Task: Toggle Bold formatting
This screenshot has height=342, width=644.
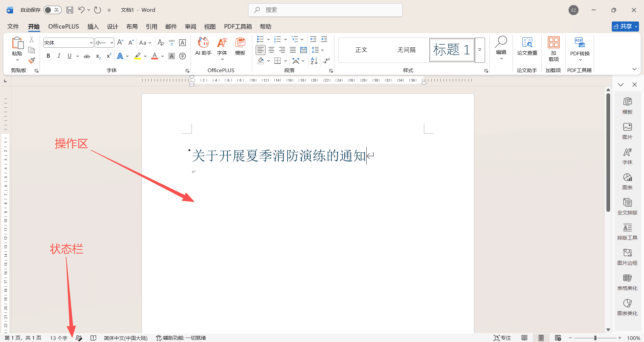Action: (48, 56)
